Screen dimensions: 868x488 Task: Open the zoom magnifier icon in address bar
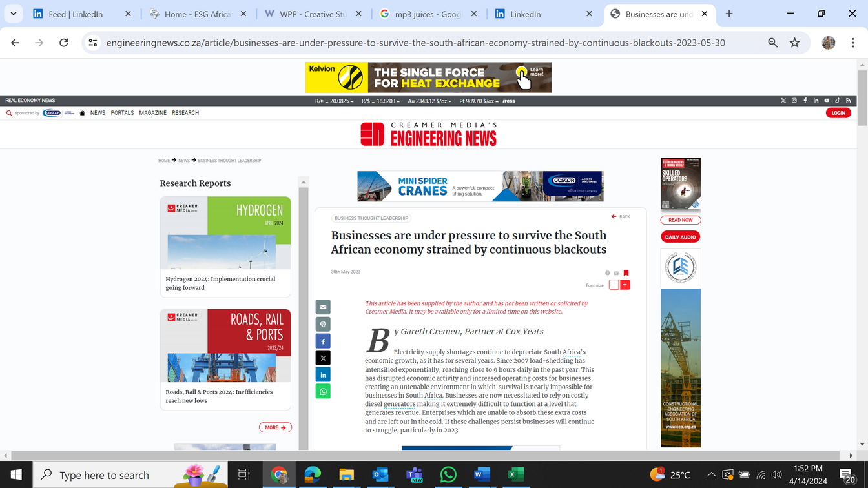point(772,43)
